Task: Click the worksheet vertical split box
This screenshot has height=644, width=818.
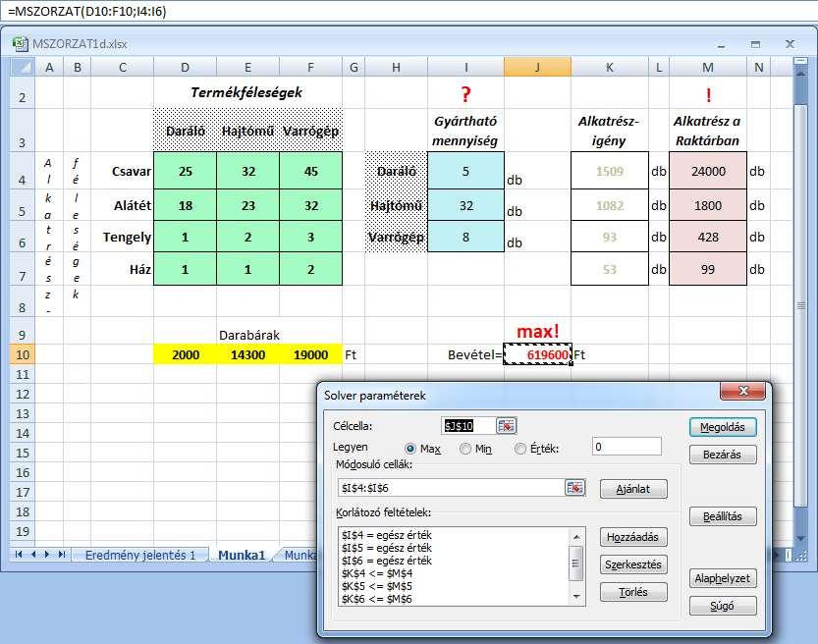Action: pos(799,61)
